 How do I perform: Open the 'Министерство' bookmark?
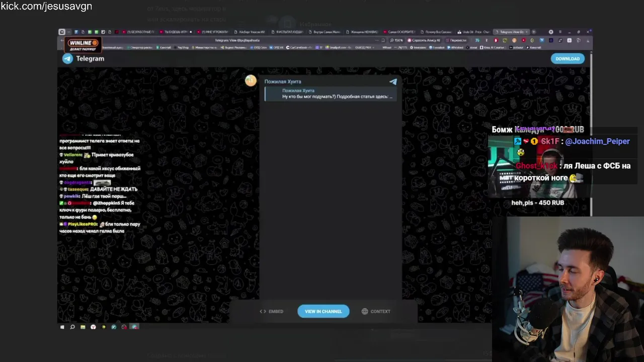point(204,47)
